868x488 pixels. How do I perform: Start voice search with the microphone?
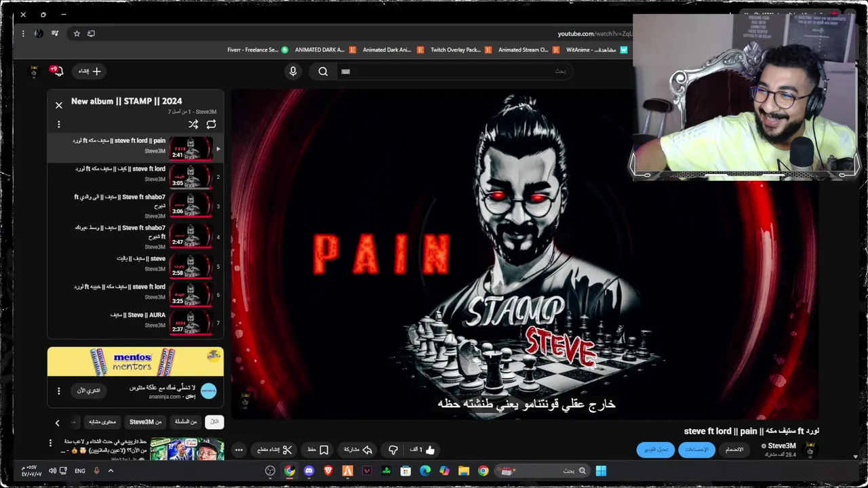tap(293, 71)
